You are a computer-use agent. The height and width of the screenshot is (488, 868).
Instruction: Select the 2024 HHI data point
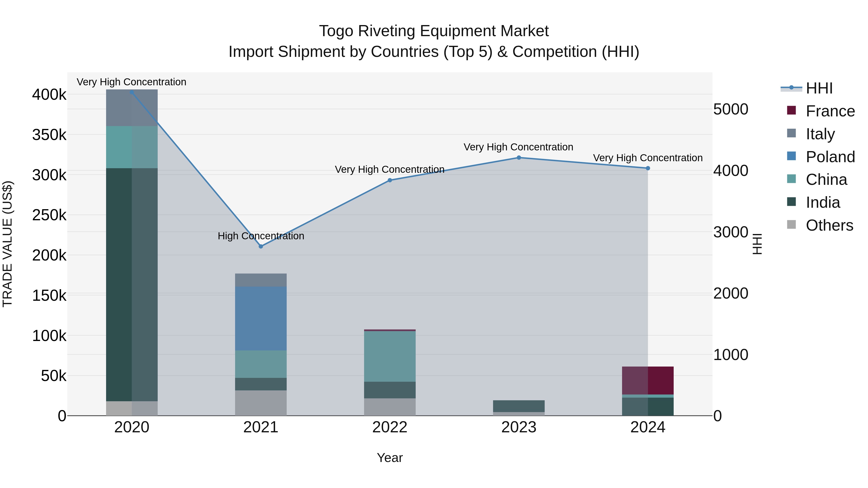point(648,168)
